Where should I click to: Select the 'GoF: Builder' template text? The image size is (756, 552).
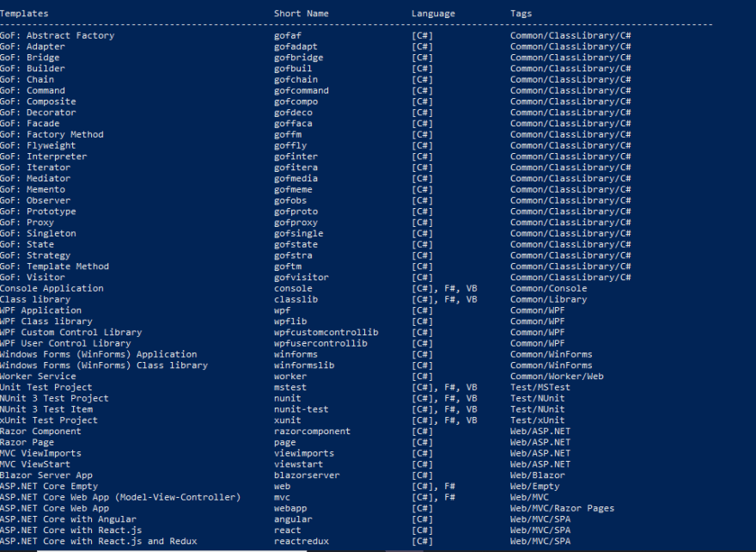(33, 69)
